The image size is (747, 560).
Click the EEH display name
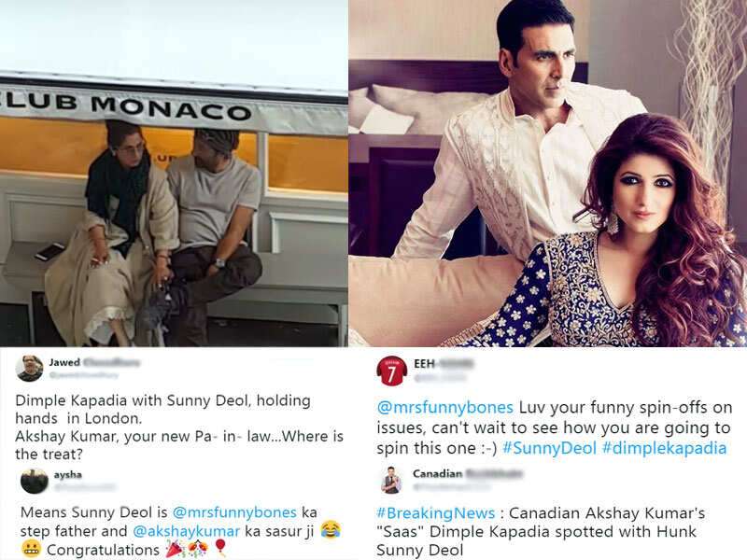click(x=425, y=364)
